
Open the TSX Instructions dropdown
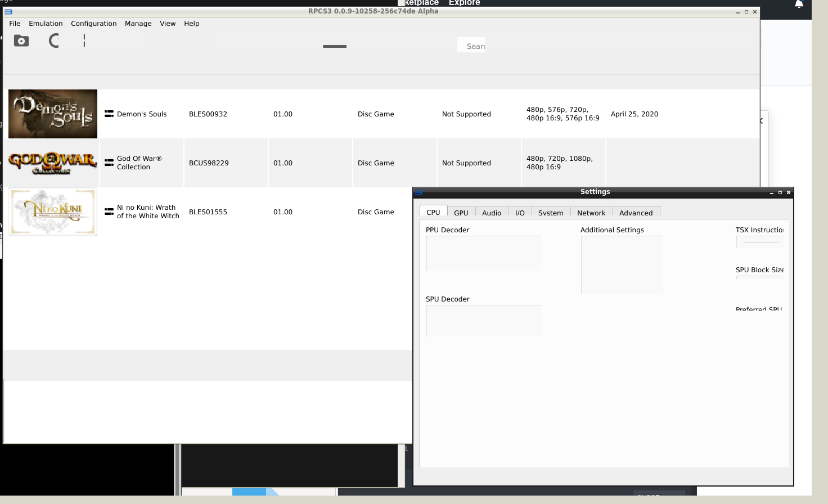(760, 242)
